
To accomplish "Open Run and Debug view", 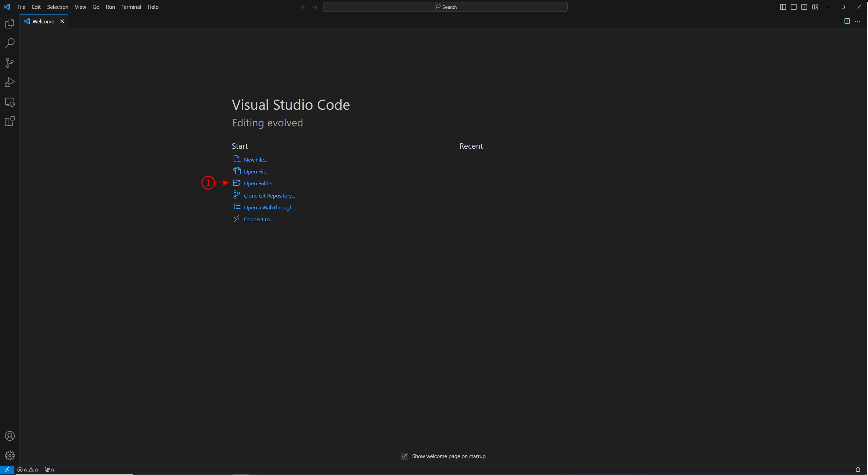I will click(10, 82).
